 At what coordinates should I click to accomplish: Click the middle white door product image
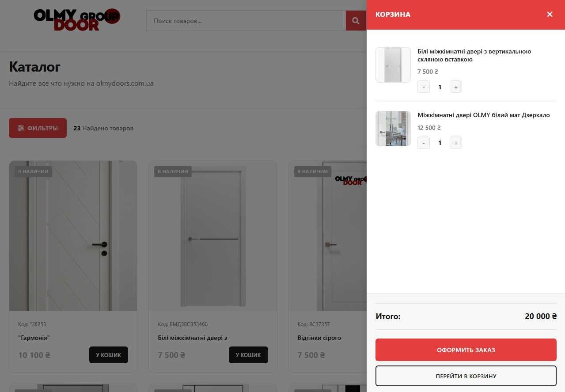(213, 236)
